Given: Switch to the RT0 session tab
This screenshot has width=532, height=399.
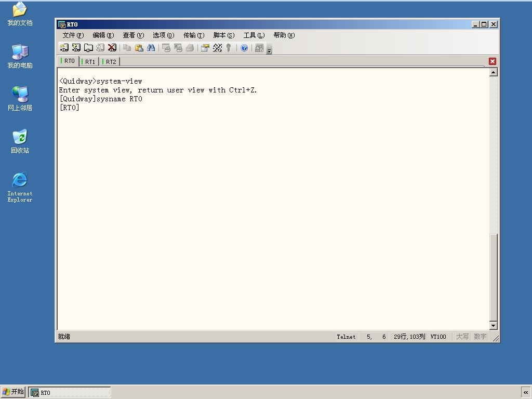Looking at the screenshot, I should (x=68, y=61).
